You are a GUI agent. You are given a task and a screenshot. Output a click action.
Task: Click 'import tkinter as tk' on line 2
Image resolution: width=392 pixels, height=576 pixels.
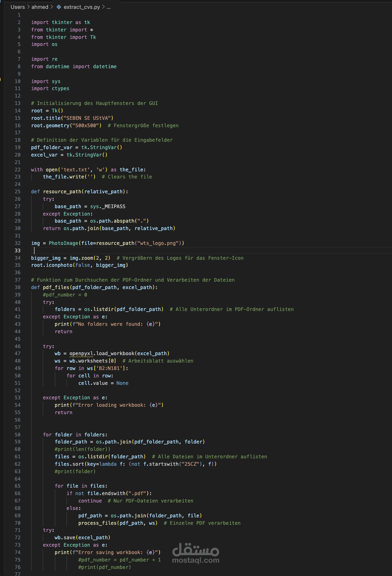coord(61,22)
